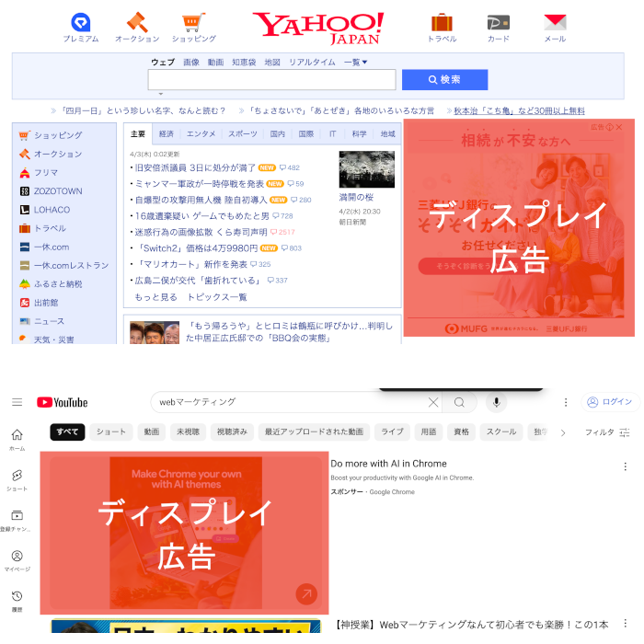Expand the 一覧 search category dropdown

coord(355,62)
